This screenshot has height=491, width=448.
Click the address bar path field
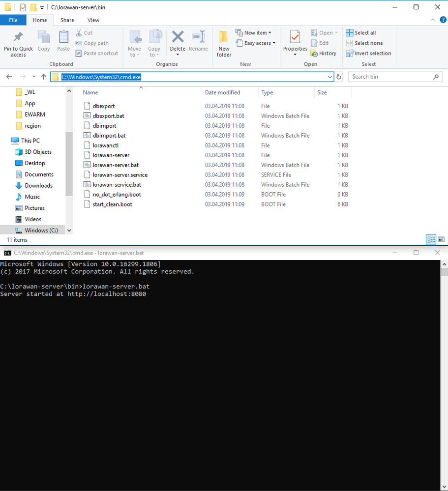tap(192, 77)
